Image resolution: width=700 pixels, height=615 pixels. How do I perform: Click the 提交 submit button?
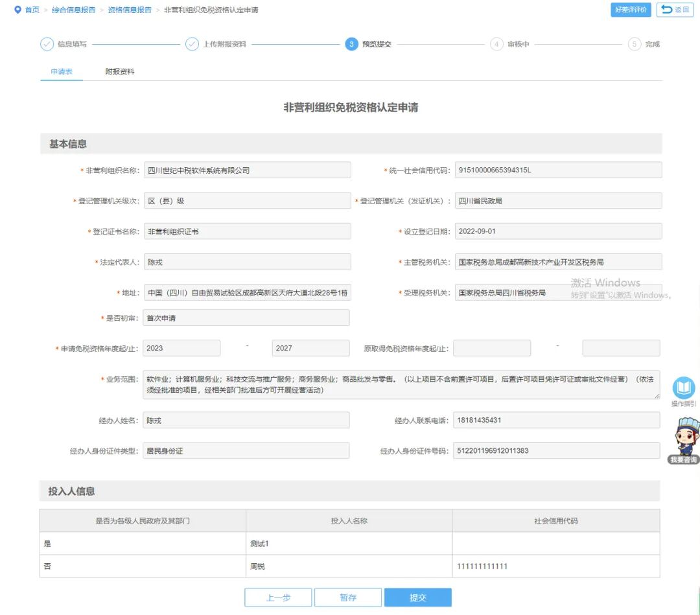click(418, 598)
